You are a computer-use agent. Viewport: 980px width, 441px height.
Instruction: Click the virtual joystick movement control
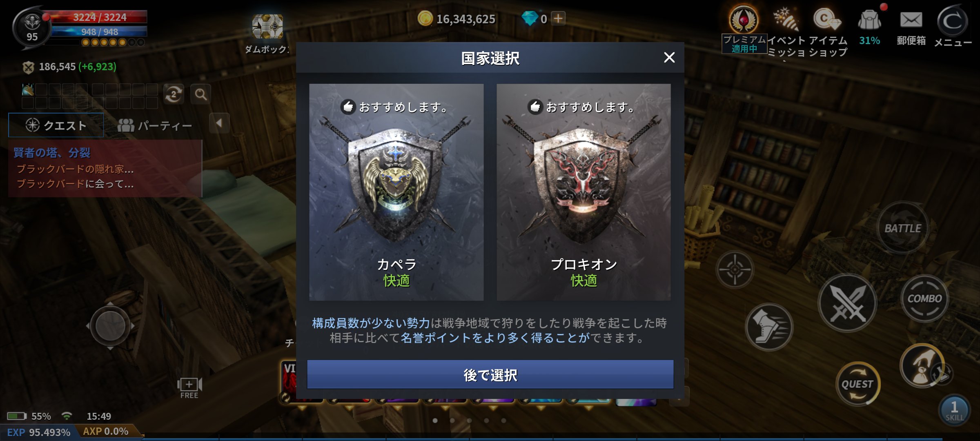pos(110,325)
